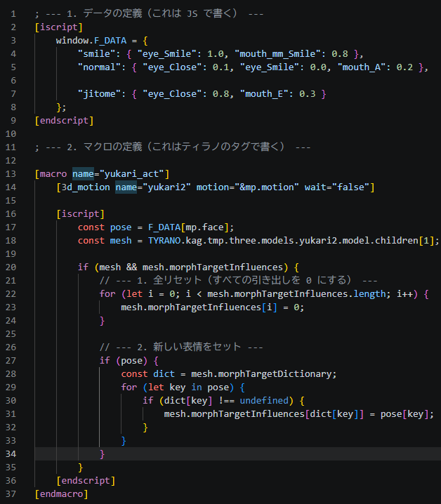Viewport: 441px width, 504px height.
Task: Click children[1] on line 18
Action: pyautogui.click(x=404, y=241)
